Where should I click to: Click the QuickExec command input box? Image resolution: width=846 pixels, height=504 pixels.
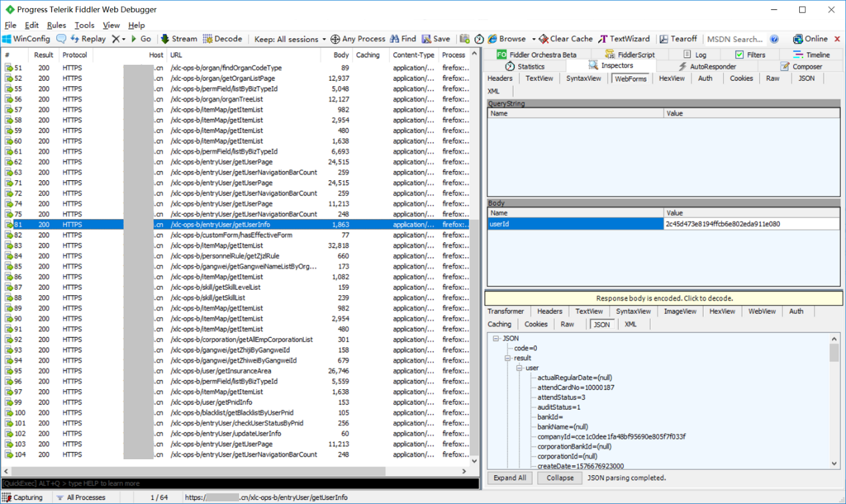240,483
